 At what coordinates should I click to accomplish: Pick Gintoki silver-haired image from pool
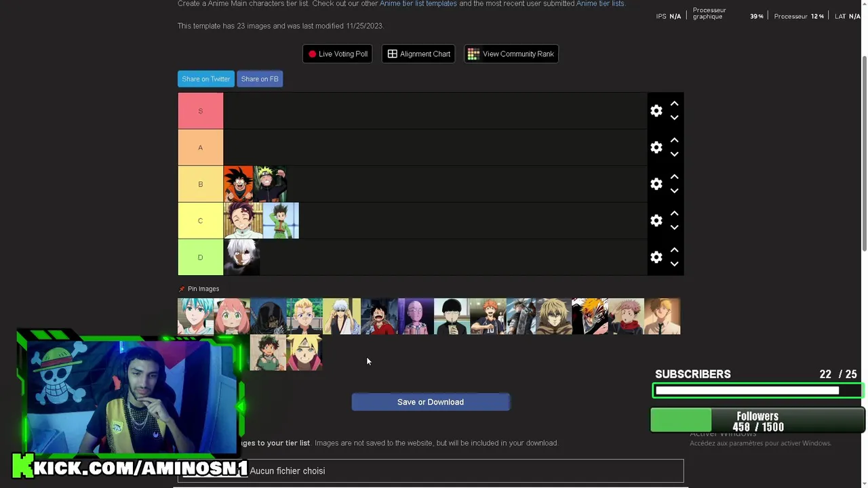click(x=341, y=317)
